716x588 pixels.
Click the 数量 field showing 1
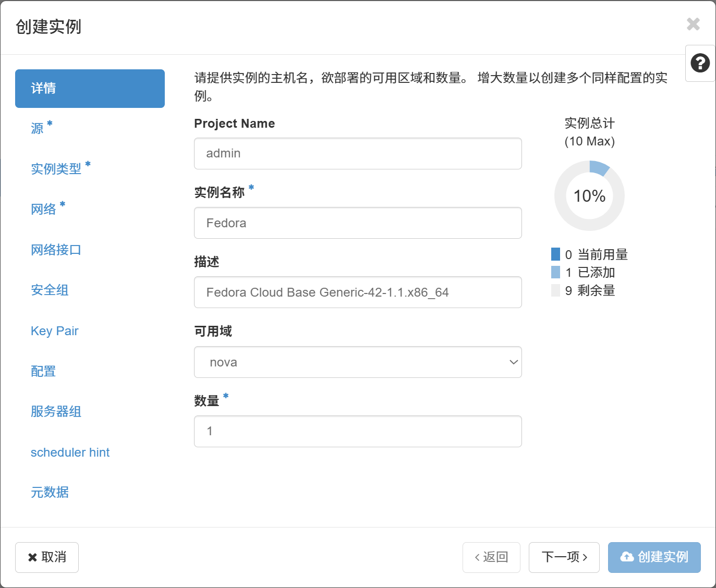point(358,431)
